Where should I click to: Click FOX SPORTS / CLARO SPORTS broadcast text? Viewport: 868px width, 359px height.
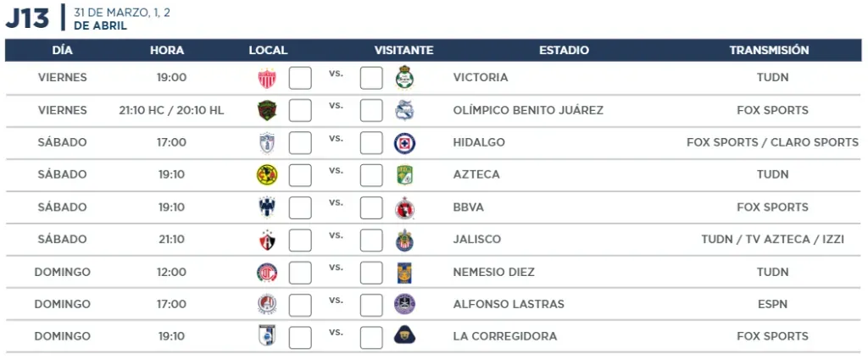pyautogui.click(x=773, y=142)
